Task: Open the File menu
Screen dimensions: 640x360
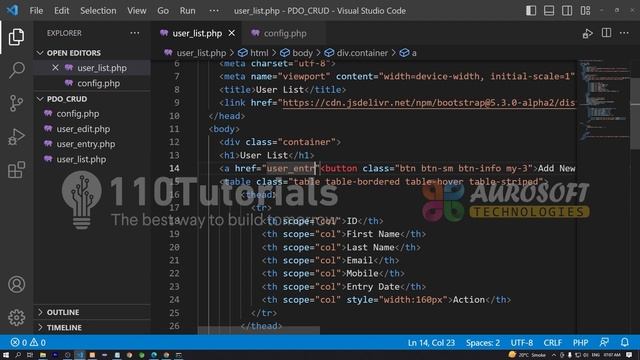Action: pos(36,11)
